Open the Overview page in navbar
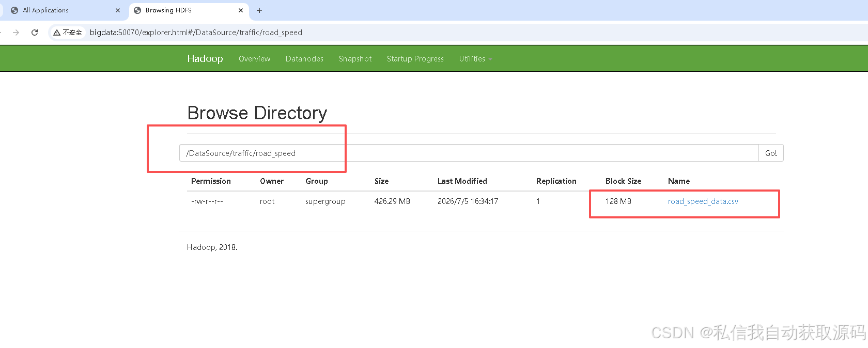868x348 pixels. (254, 59)
